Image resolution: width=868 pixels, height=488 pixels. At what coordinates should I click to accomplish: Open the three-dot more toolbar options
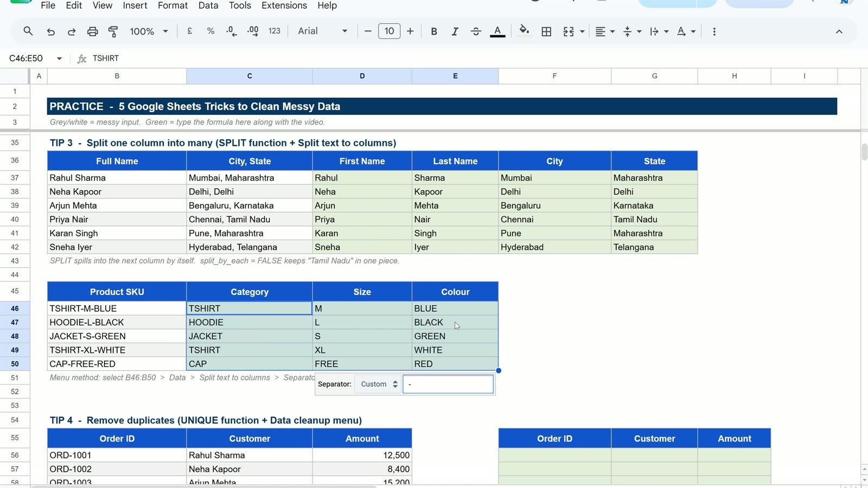pyautogui.click(x=714, y=31)
